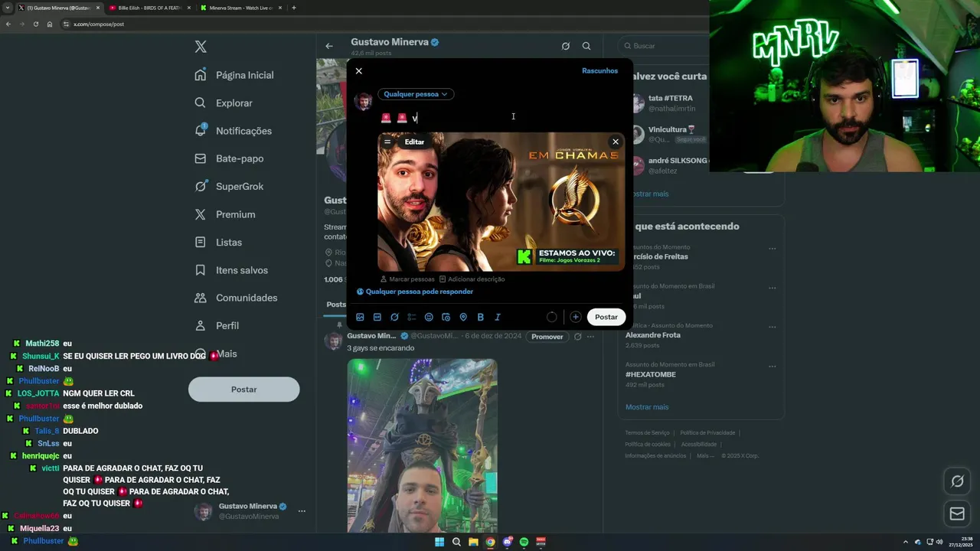This screenshot has width=980, height=551.
Task: Open the emoji picker in composer
Action: 429,317
